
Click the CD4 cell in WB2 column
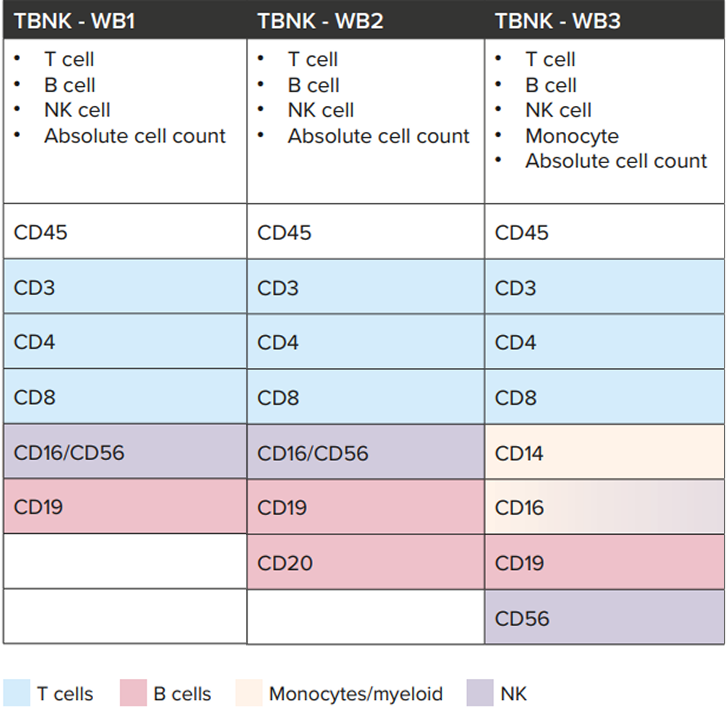pos(366,342)
